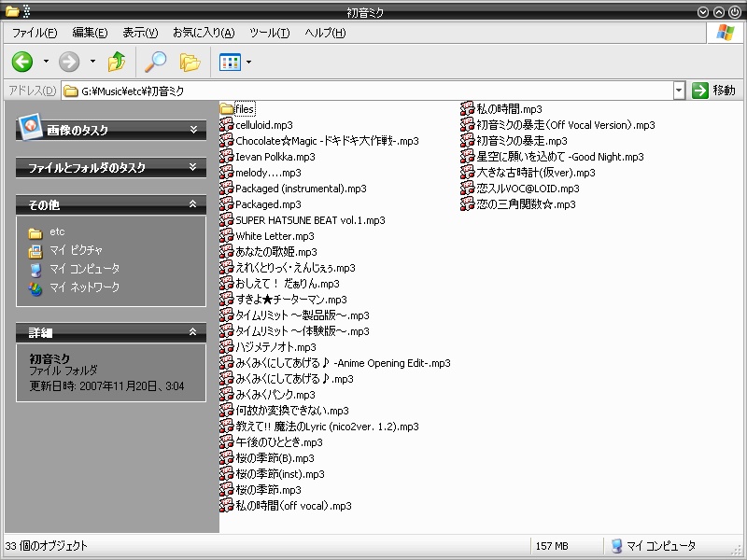Open the ファイル(F) menu
Viewport: 747px width, 560px height.
pos(35,33)
